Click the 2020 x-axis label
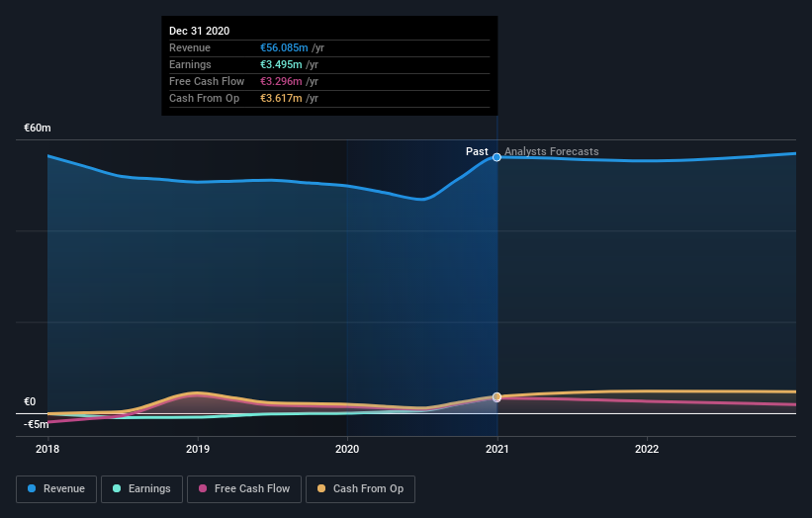The height and width of the screenshot is (518, 812). (x=347, y=449)
